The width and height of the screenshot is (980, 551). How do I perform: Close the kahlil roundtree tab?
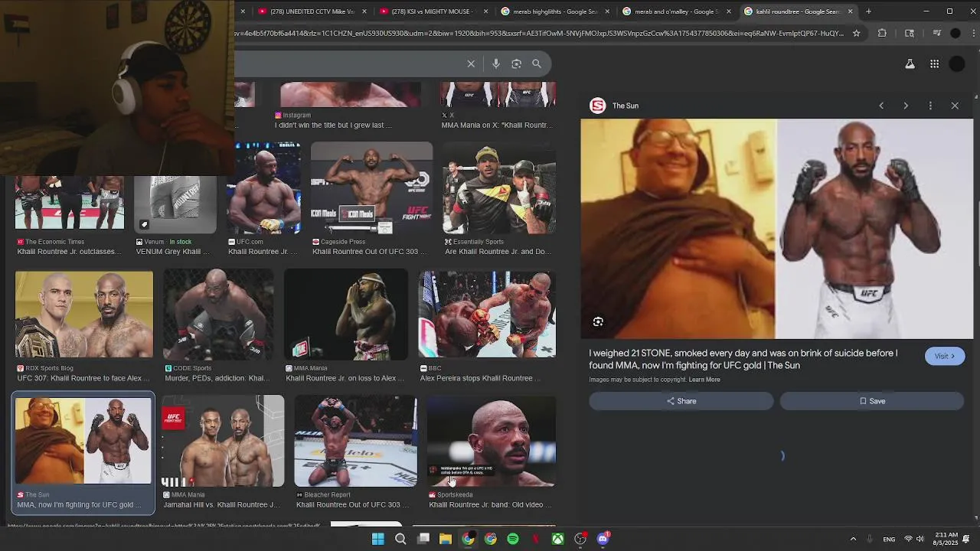pos(850,11)
